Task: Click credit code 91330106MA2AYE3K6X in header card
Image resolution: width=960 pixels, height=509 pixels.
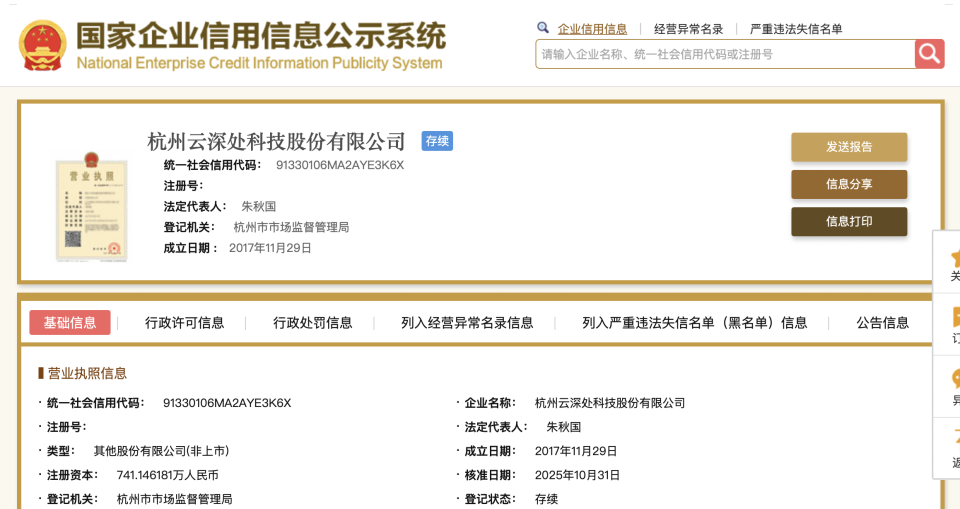Action: click(x=340, y=165)
